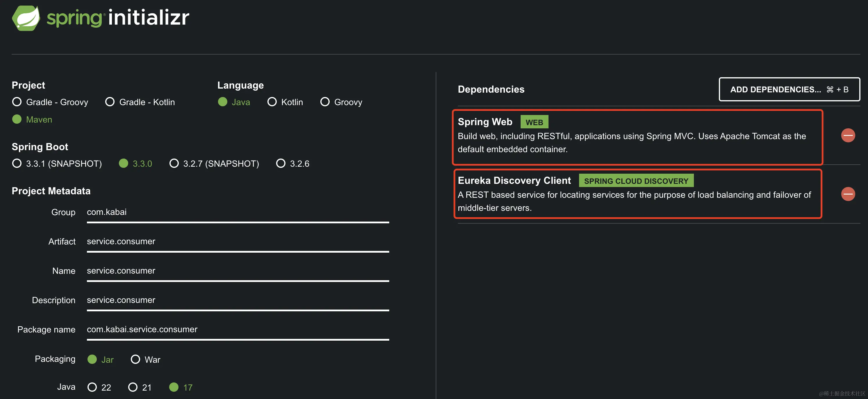The width and height of the screenshot is (868, 399).
Task: Click the Description input field
Action: coord(237,300)
